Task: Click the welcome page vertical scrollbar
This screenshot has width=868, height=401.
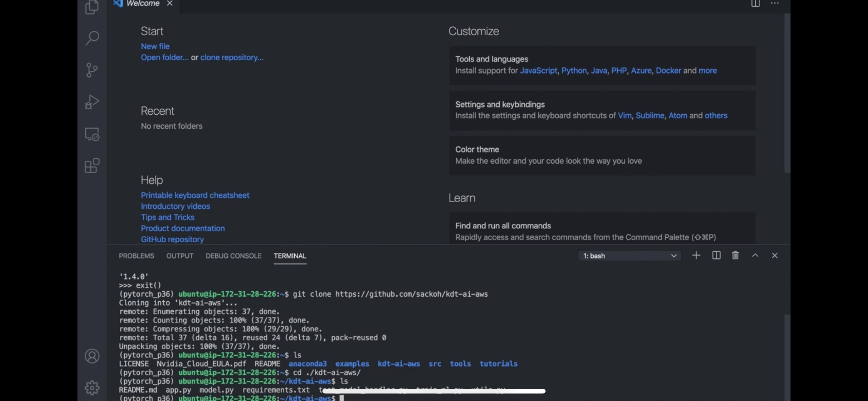Action: (x=787, y=93)
